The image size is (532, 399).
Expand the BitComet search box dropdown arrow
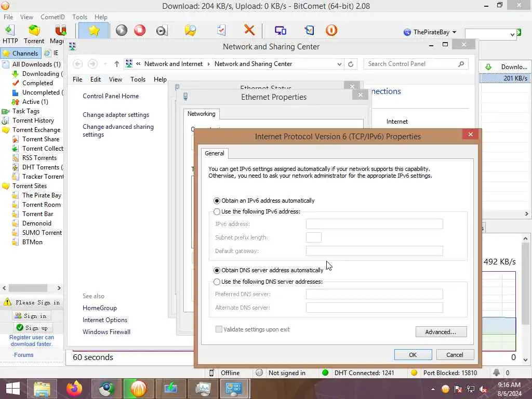[512, 34]
